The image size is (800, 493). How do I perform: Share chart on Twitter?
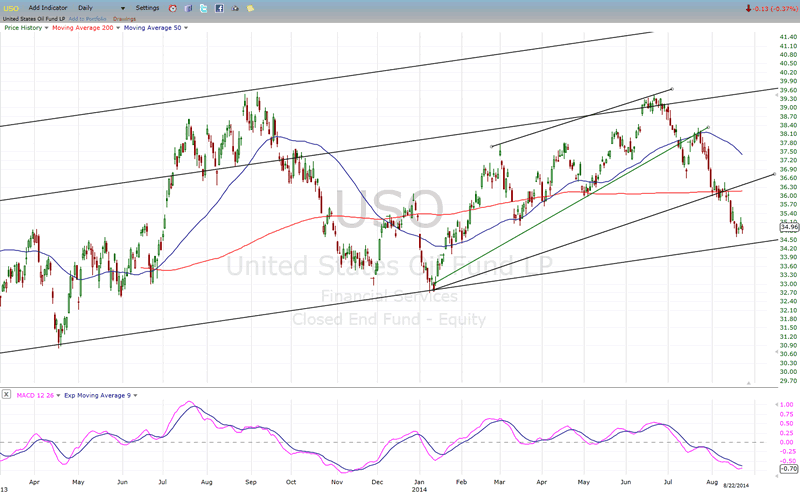click(204, 8)
